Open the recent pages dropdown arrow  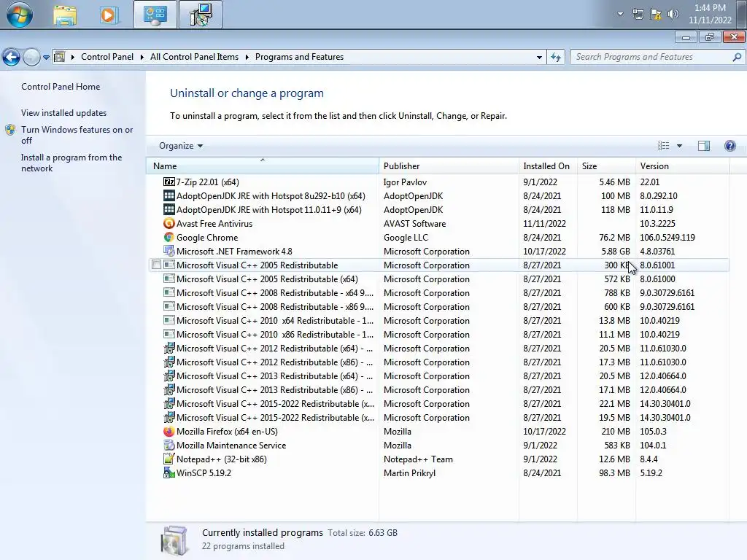click(x=46, y=57)
